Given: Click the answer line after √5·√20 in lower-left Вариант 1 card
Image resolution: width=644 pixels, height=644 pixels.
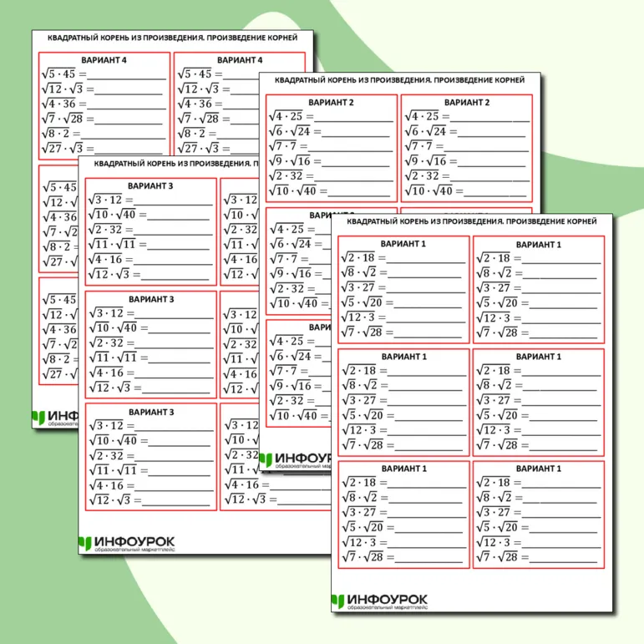Looking at the screenshot, I should click(x=428, y=531).
